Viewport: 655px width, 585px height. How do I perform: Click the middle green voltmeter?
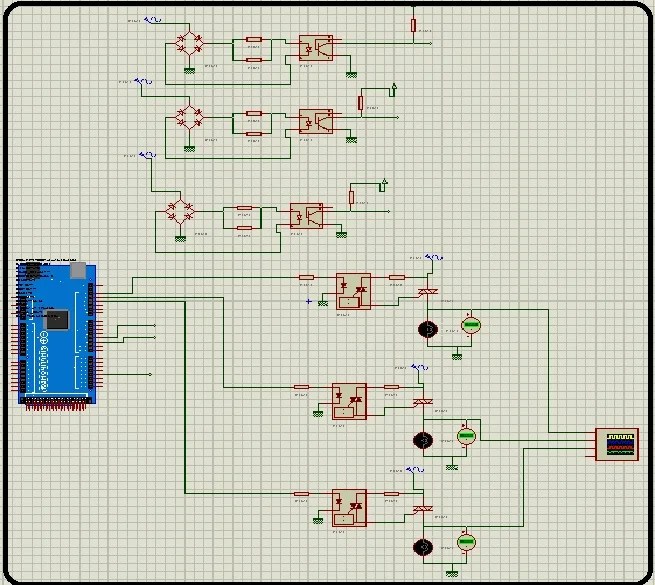(x=466, y=436)
